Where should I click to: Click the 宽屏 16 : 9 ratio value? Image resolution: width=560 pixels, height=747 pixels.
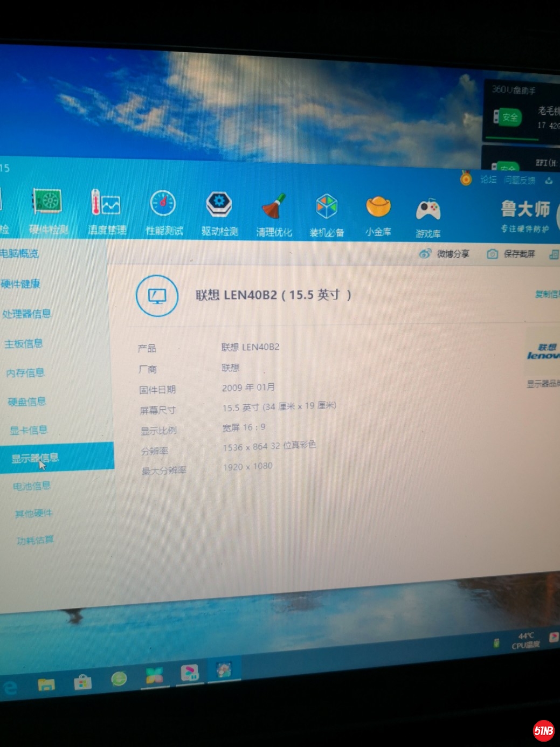(x=244, y=427)
